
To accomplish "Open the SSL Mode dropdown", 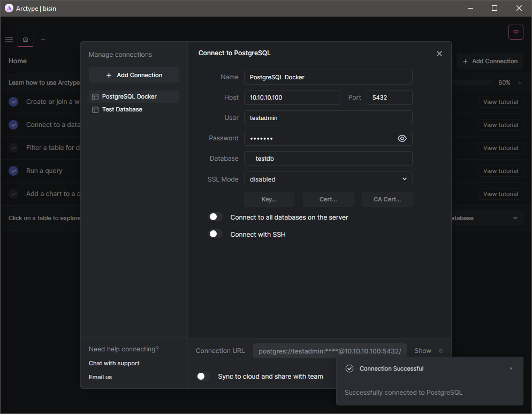I will click(328, 179).
